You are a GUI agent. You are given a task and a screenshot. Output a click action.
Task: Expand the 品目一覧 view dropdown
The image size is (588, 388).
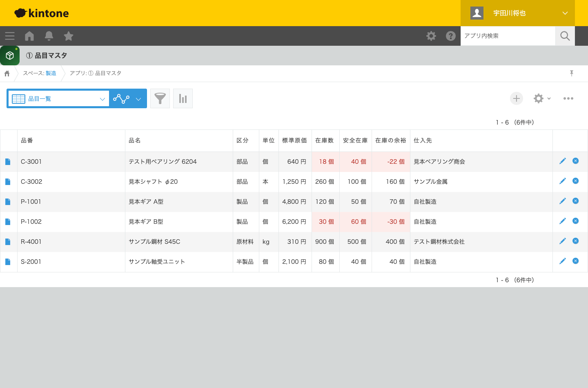(x=59, y=98)
